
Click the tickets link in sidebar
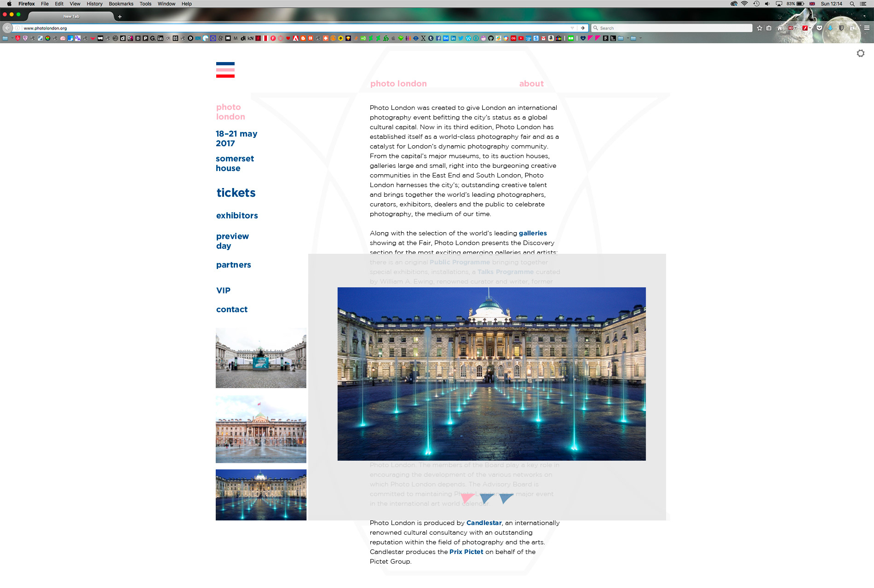coord(236,193)
